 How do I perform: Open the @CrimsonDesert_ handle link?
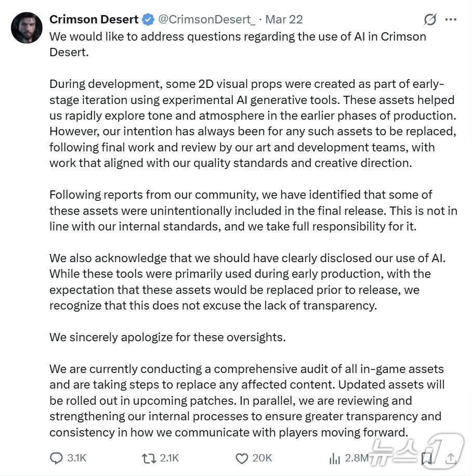206,20
